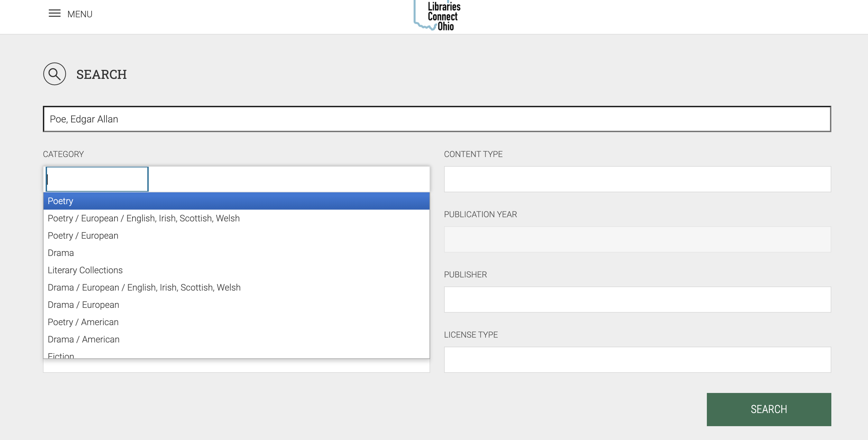The image size is (868, 440).
Task: Select Poetry / European category
Action: tap(237, 236)
